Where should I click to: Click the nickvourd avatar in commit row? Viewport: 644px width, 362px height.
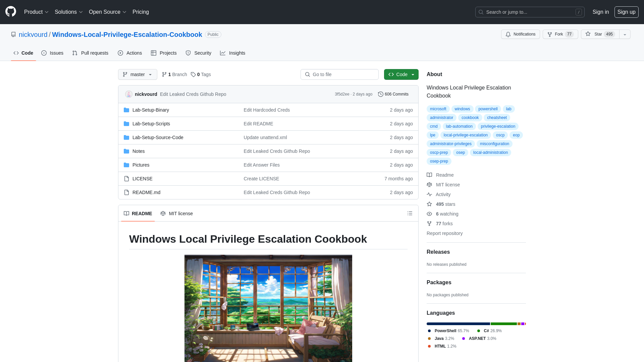point(129,94)
